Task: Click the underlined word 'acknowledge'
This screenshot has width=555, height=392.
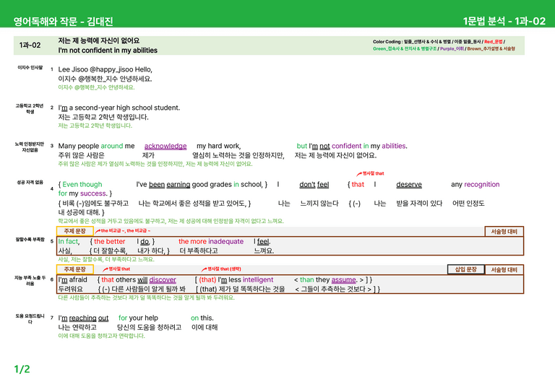Action: pyautogui.click(x=165, y=146)
